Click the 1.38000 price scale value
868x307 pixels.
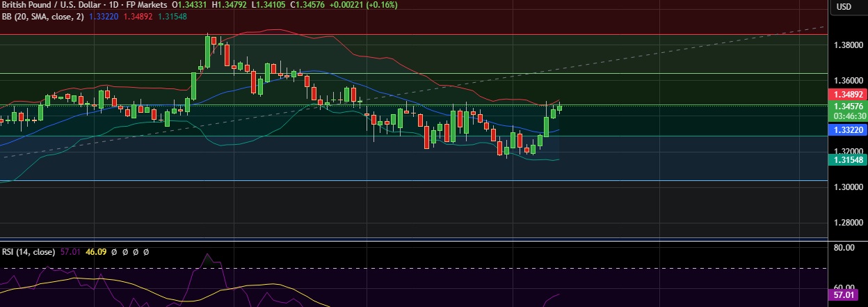tap(848, 45)
